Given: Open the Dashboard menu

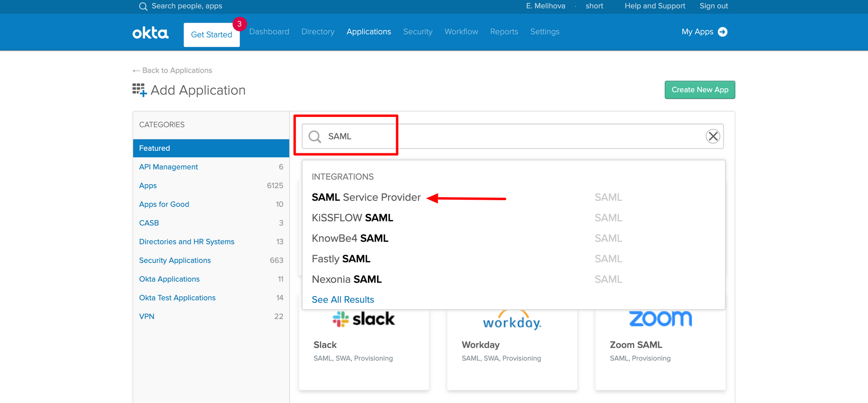Looking at the screenshot, I should pyautogui.click(x=269, y=32).
